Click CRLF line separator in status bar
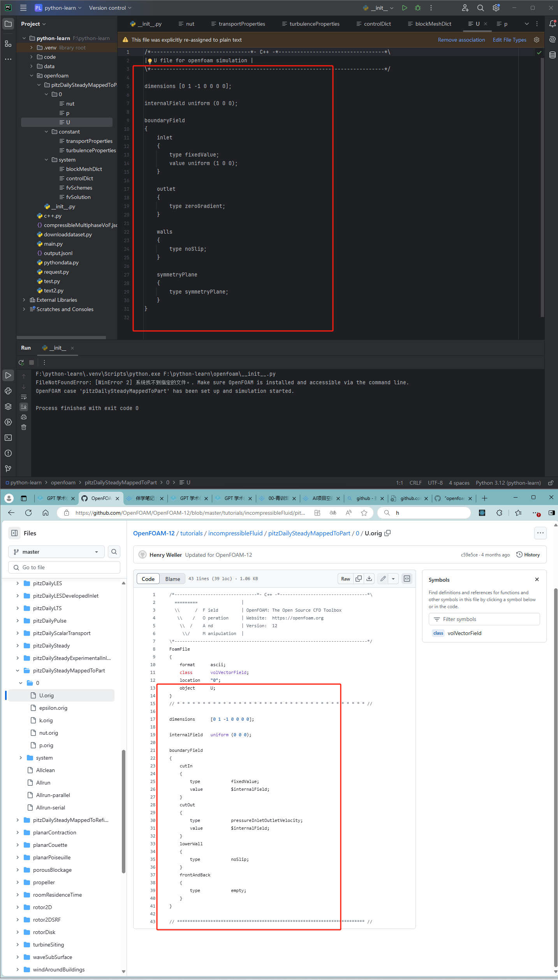The height and width of the screenshot is (980, 558). [415, 483]
